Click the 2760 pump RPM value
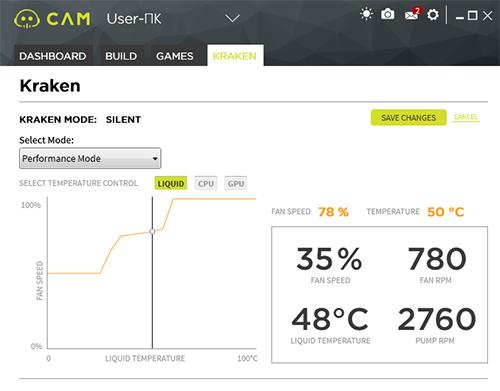 (x=437, y=319)
